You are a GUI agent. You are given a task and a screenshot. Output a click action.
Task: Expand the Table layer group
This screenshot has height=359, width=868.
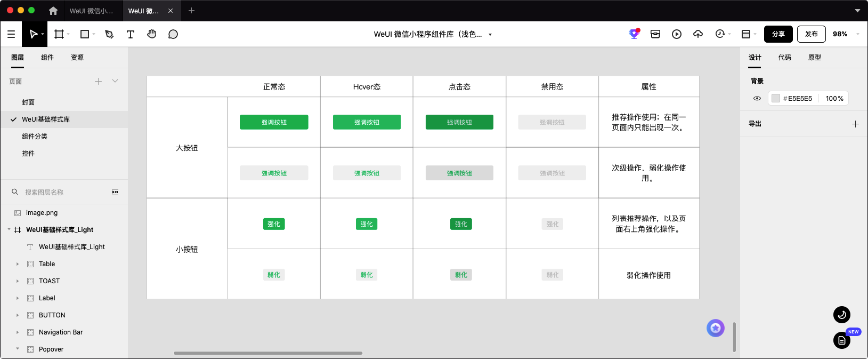point(18,264)
